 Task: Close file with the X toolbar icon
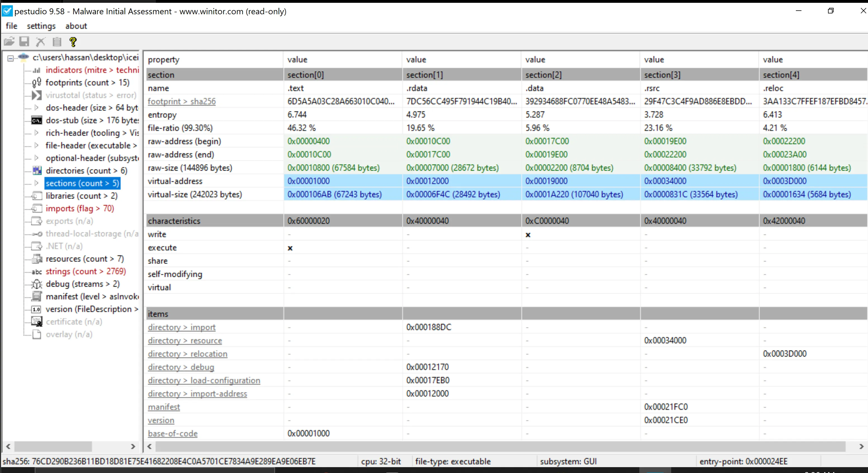[x=41, y=41]
